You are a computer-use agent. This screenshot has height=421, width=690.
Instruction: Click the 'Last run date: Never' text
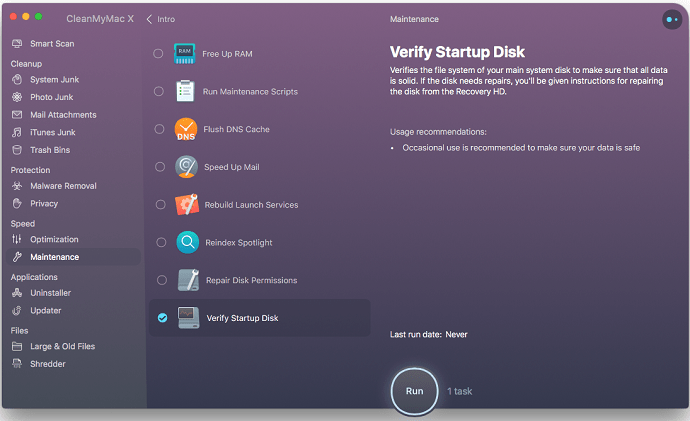coord(428,334)
